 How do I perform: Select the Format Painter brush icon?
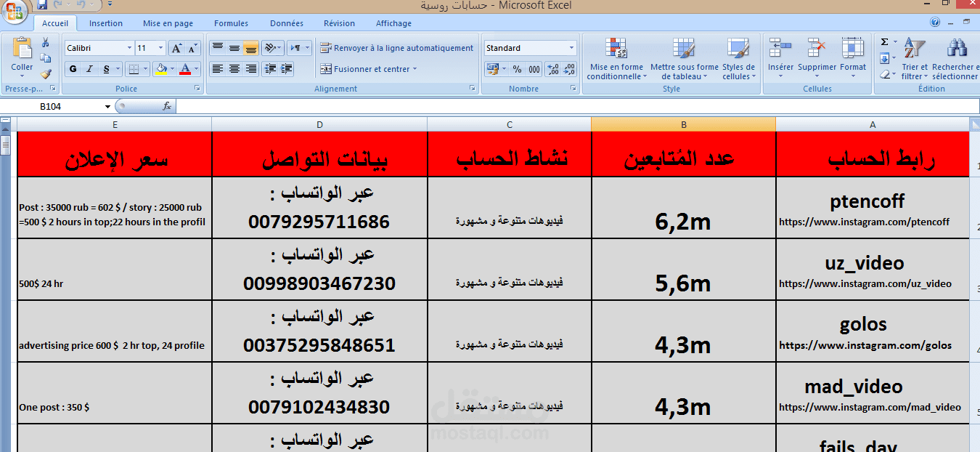[46, 73]
